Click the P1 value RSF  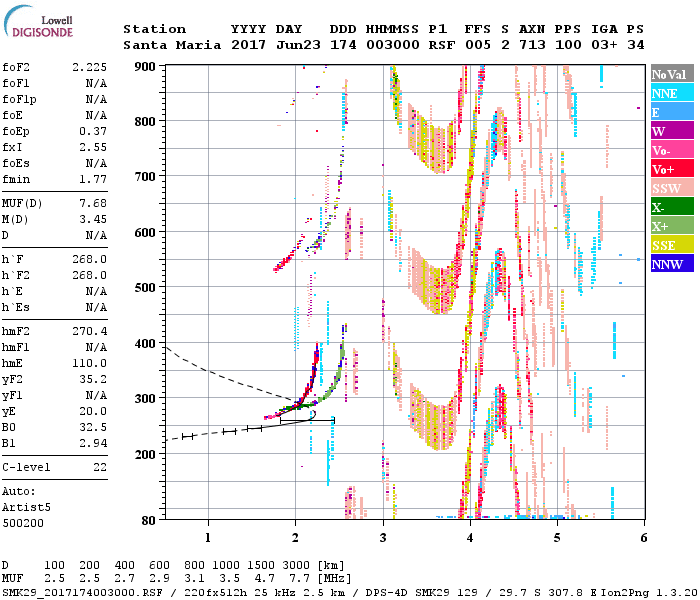pos(442,46)
